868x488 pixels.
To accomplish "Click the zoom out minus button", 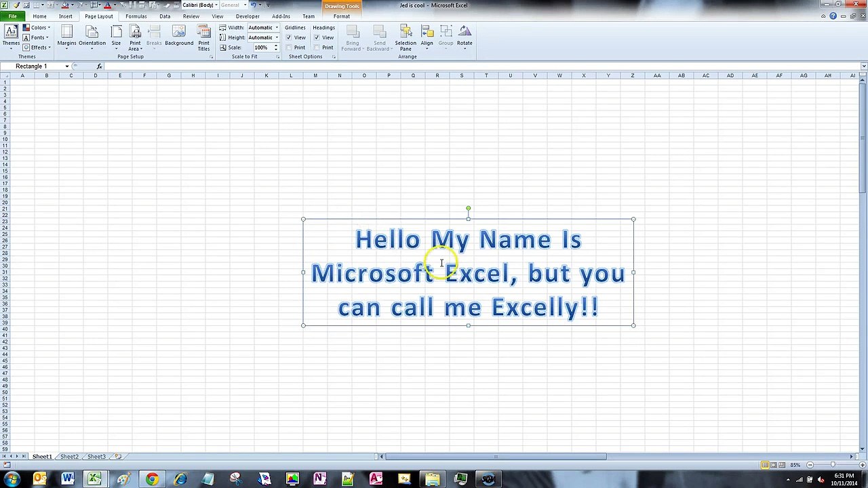I will tap(810, 465).
